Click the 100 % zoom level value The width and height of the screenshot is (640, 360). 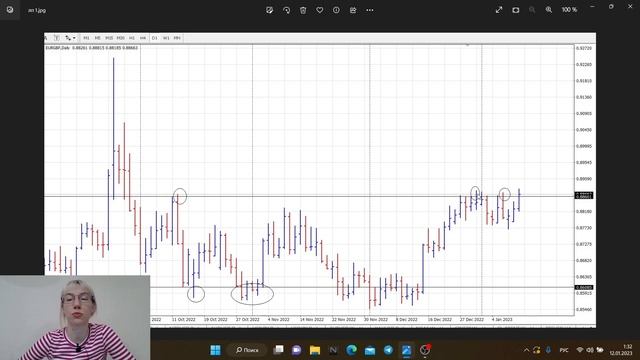pyautogui.click(x=569, y=10)
